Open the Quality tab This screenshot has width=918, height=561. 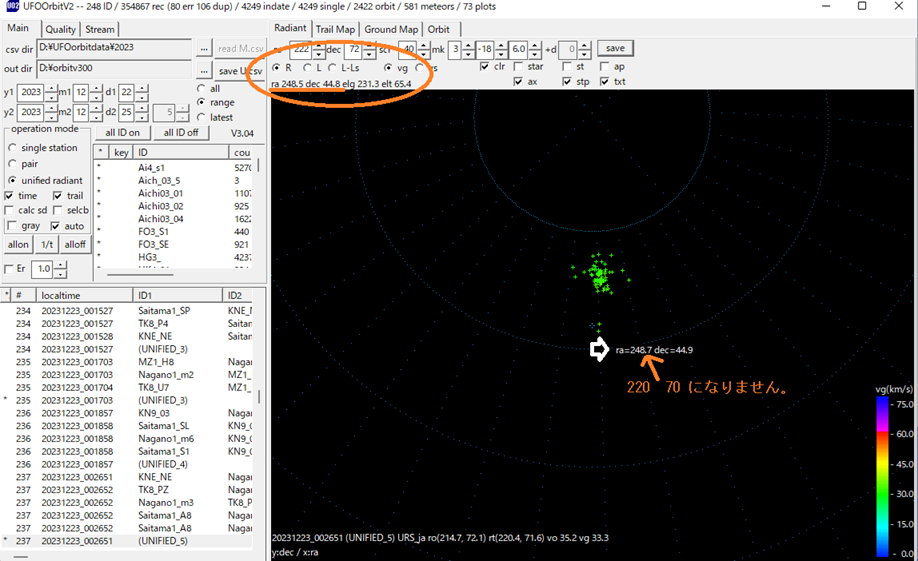60,29
